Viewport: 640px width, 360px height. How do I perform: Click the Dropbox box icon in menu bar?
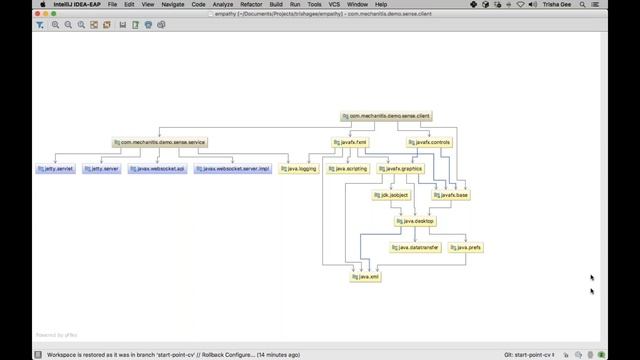pyautogui.click(x=485, y=4)
